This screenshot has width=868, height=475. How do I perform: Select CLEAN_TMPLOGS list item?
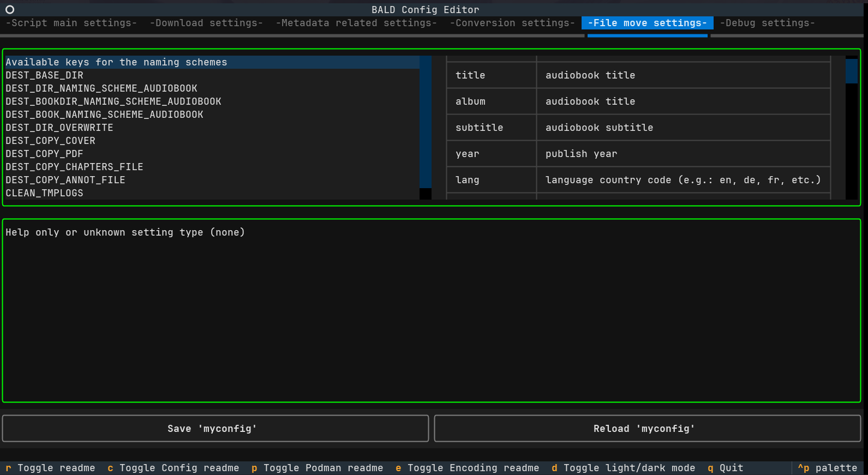[x=45, y=193]
